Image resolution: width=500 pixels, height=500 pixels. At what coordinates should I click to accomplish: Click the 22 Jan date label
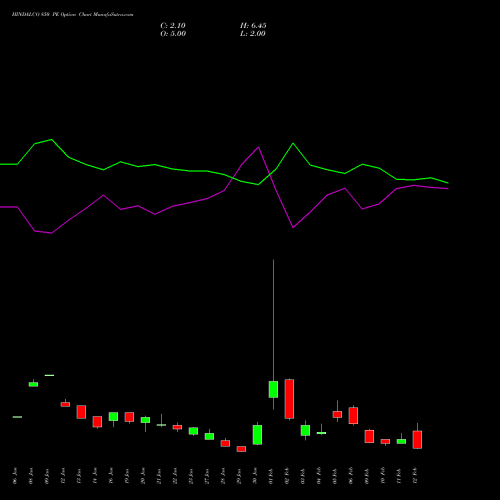(175, 476)
